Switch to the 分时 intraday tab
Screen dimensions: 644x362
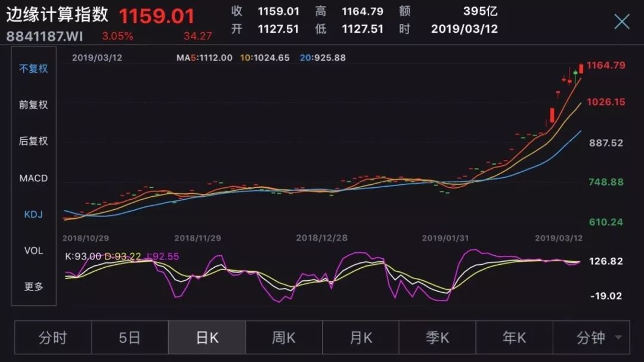[52, 337]
